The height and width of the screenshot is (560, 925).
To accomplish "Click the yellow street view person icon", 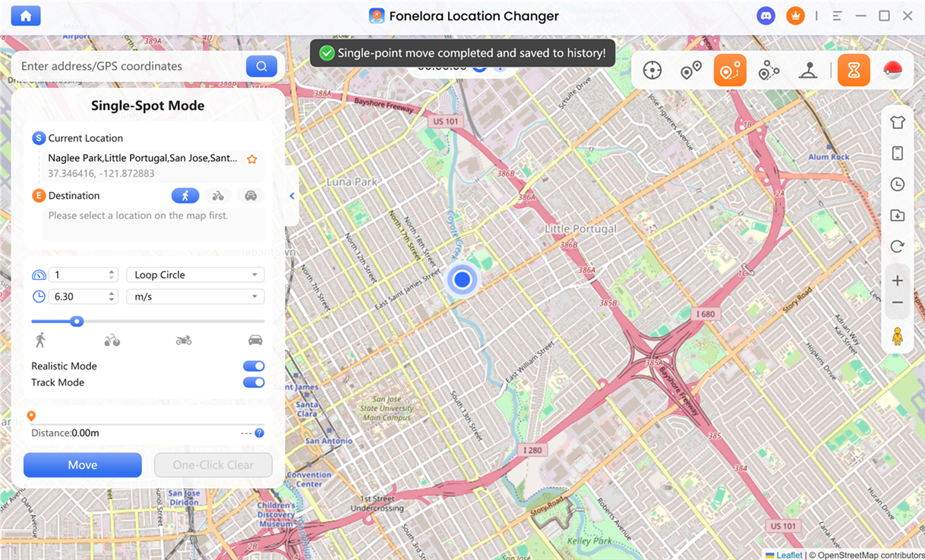I will click(897, 335).
